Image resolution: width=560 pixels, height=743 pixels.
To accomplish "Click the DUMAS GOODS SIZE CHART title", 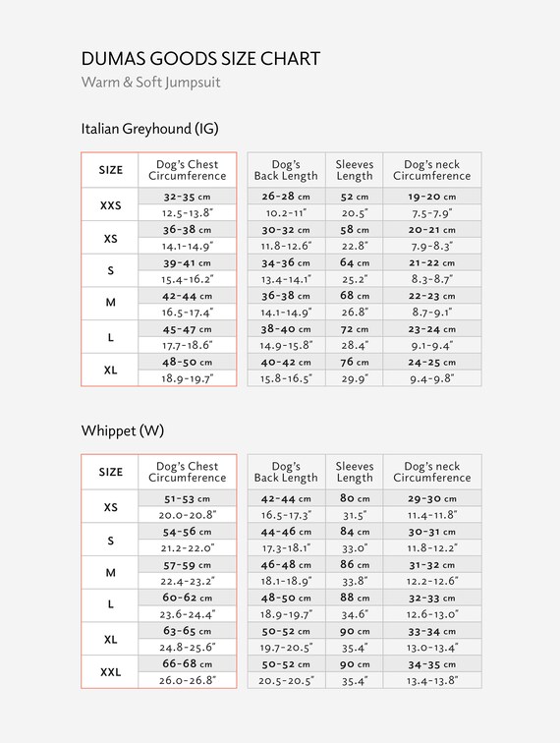I will (x=200, y=59).
